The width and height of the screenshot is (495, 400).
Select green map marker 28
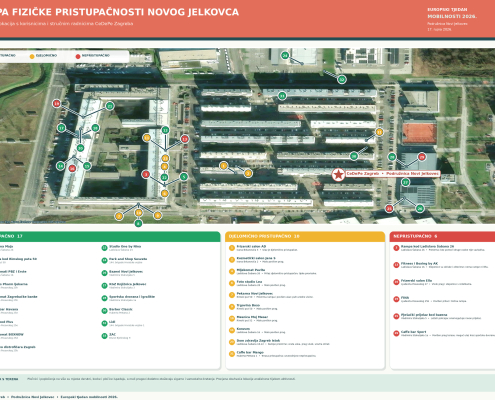tap(392, 157)
